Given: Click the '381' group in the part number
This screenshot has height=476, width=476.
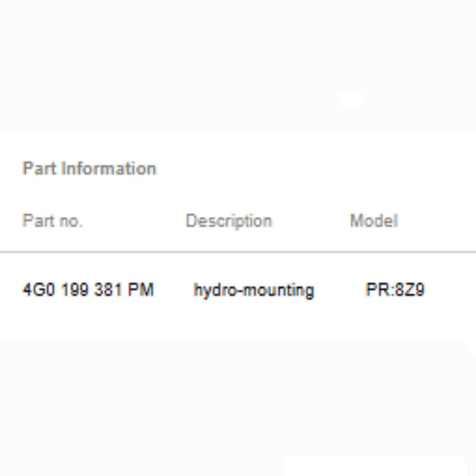Looking at the screenshot, I should pos(108,289).
